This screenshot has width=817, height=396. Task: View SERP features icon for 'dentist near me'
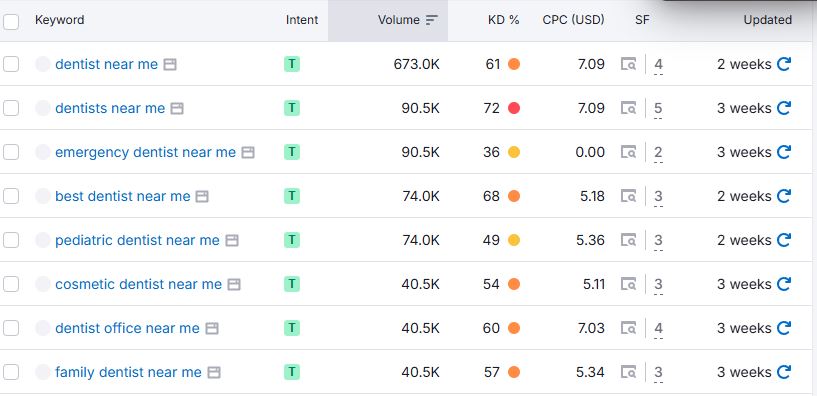[628, 64]
